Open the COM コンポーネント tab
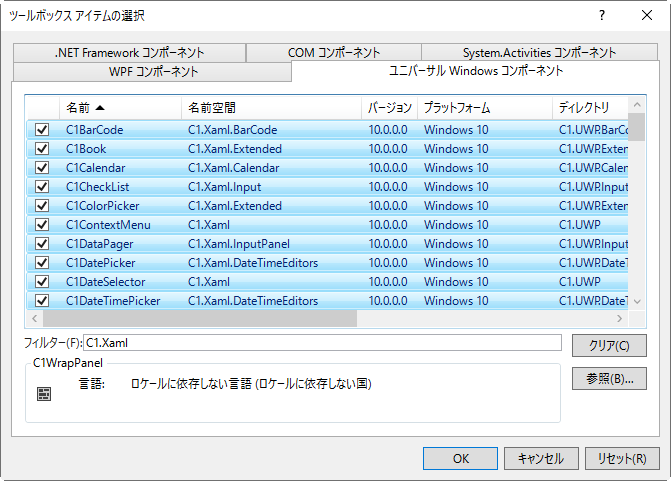Screen dimensions: 671x481 click(333, 53)
